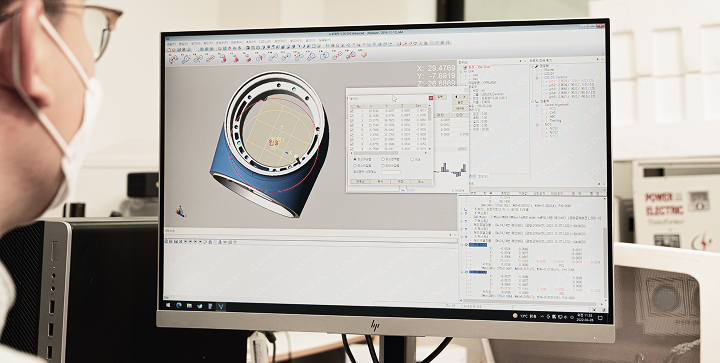Click the horizontal scrollbar under the points table
The height and width of the screenshot is (363, 720).
pyautogui.click(x=388, y=153)
